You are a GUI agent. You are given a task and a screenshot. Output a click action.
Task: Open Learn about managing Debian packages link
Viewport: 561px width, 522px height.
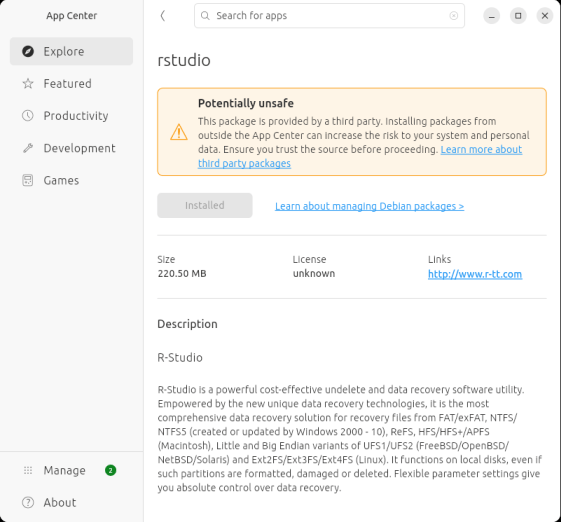(369, 206)
